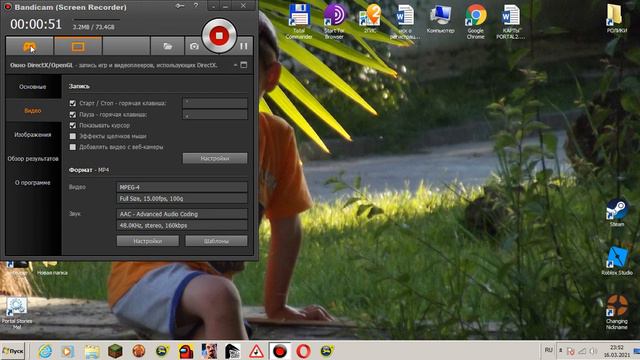Open recording Настройки button under checkboxes

point(215,158)
